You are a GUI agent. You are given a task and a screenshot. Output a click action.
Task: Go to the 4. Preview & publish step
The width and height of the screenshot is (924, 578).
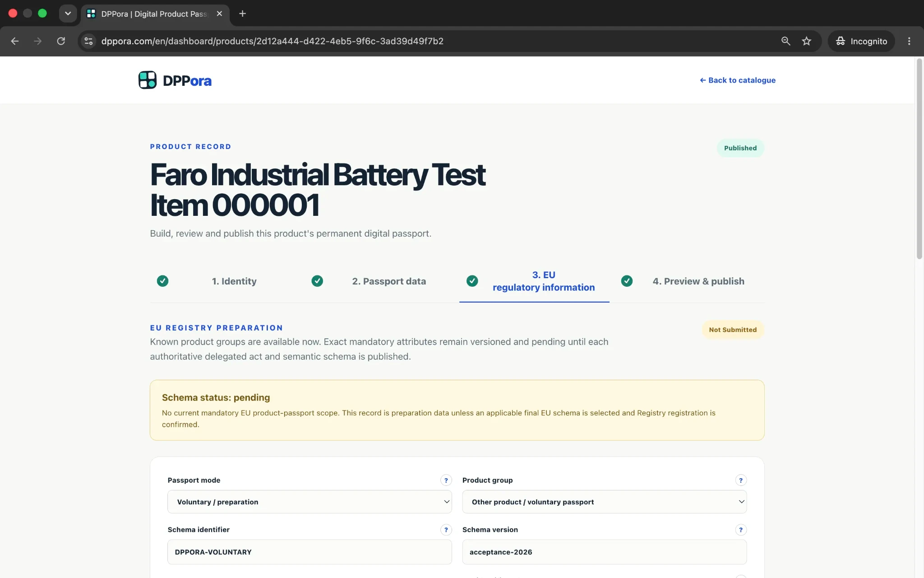[698, 281]
